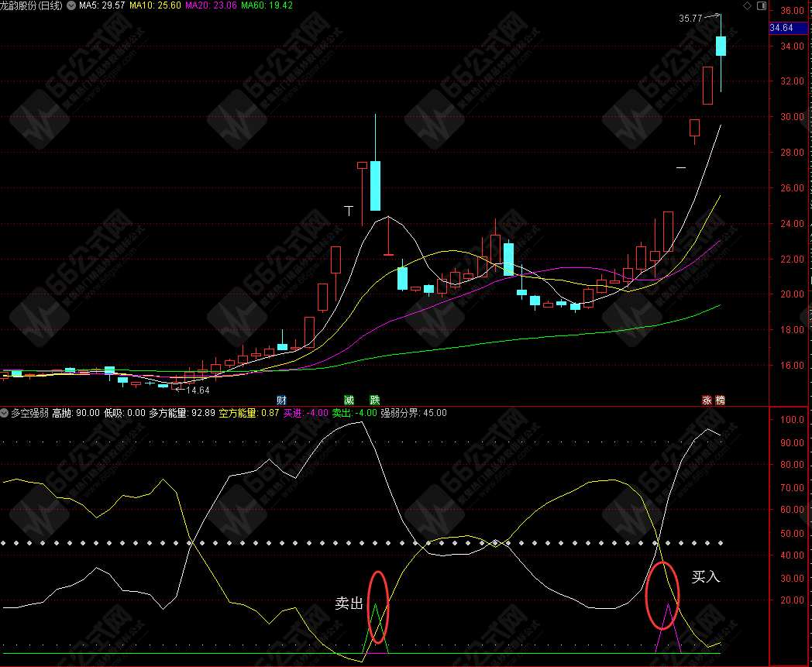Click the 买进: -4.00 value
The height and width of the screenshot is (667, 812).
pos(306,413)
